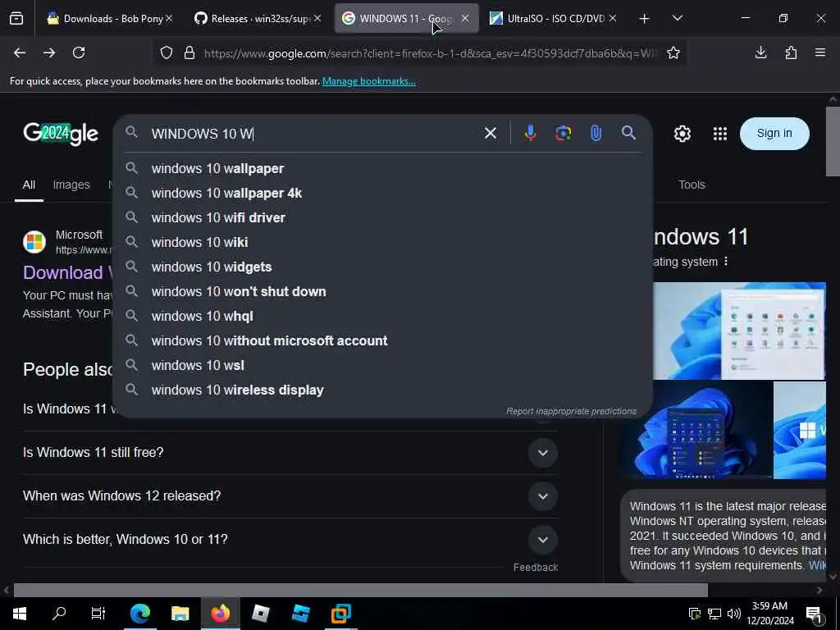
Task: Choose suggestion 'windows 10 wifi driver'
Action: point(383,218)
